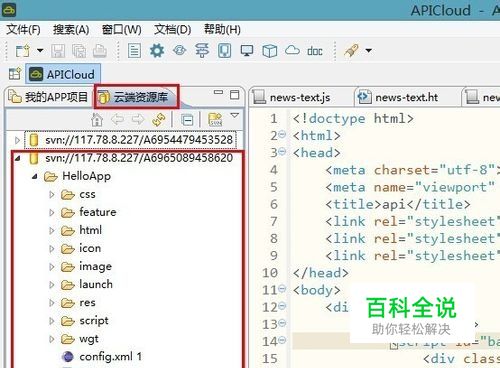This screenshot has width=500, height=368.
Task: Open the rocket icon dropdown arrow
Action: pos(368,51)
